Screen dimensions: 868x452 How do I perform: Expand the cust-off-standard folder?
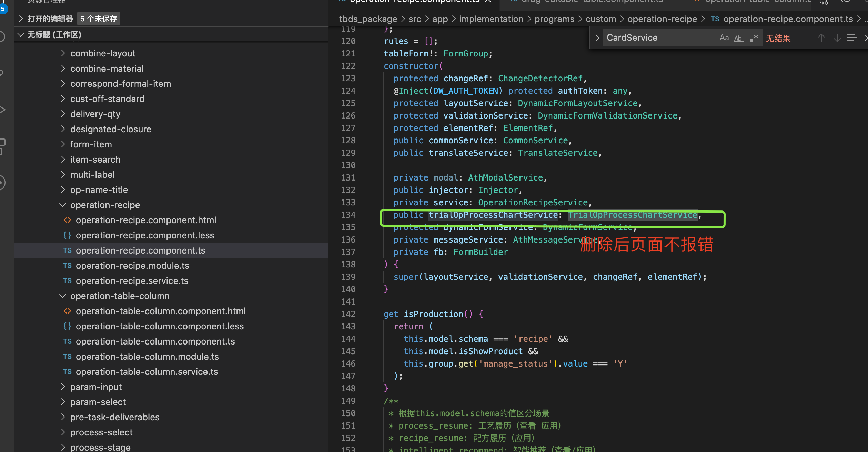pyautogui.click(x=107, y=99)
